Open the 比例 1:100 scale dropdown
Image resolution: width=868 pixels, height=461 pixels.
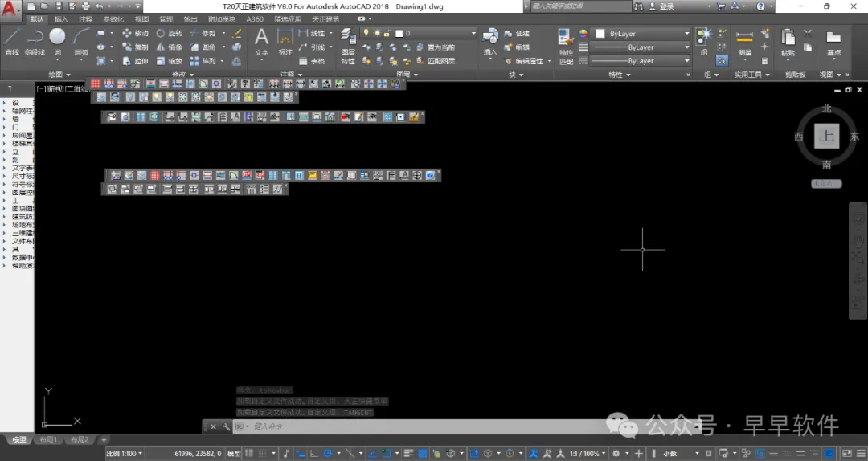[x=124, y=453]
